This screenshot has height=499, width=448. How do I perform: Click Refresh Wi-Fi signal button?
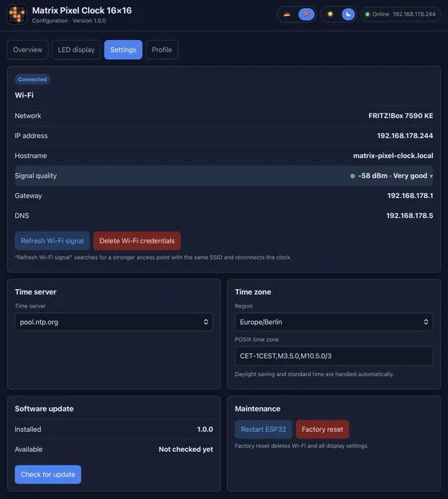pos(52,241)
